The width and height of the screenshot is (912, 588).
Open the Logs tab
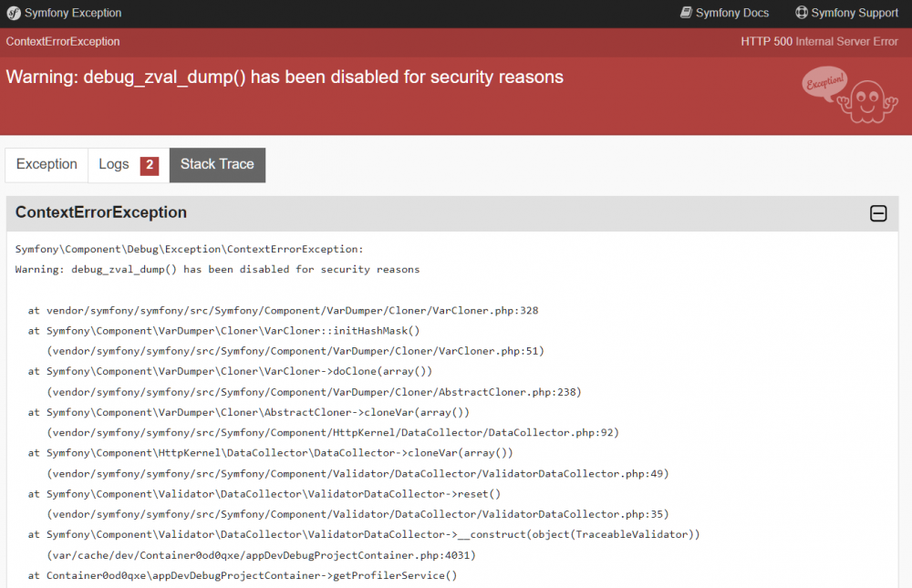coord(114,164)
